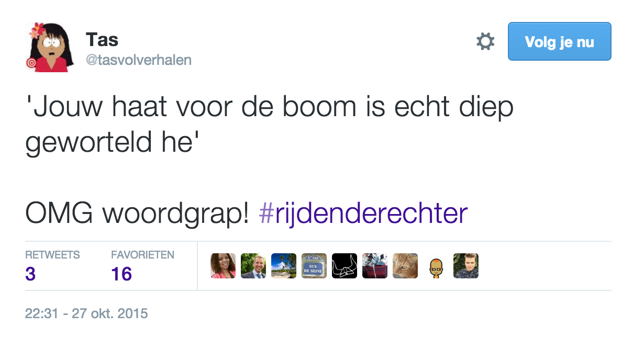This screenshot has height=337, width=644.
Task: View the list of 3 retweets
Action: (x=52, y=266)
